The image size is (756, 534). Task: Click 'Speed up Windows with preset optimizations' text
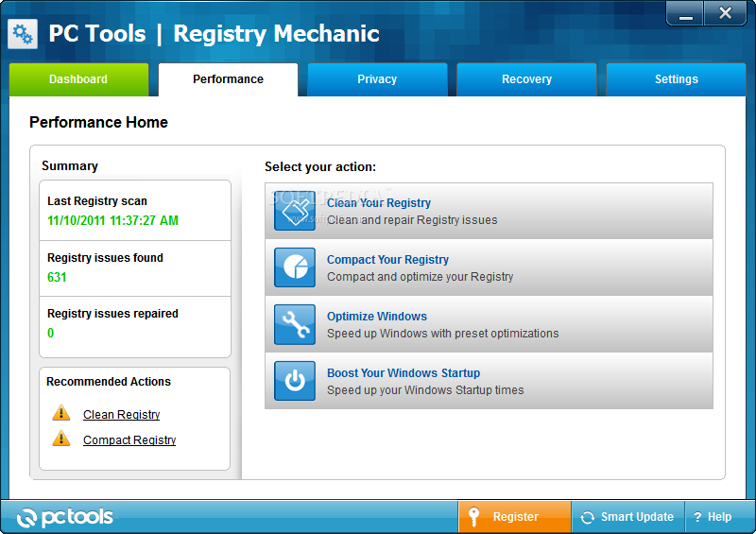(x=442, y=334)
